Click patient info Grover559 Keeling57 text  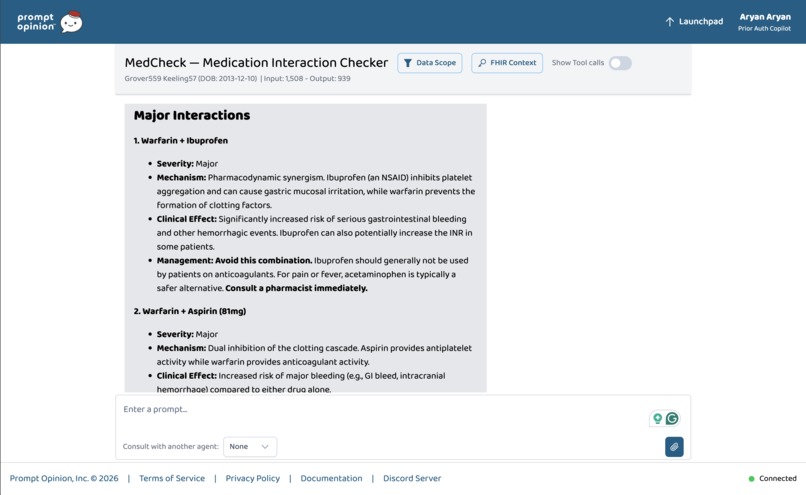click(191, 79)
